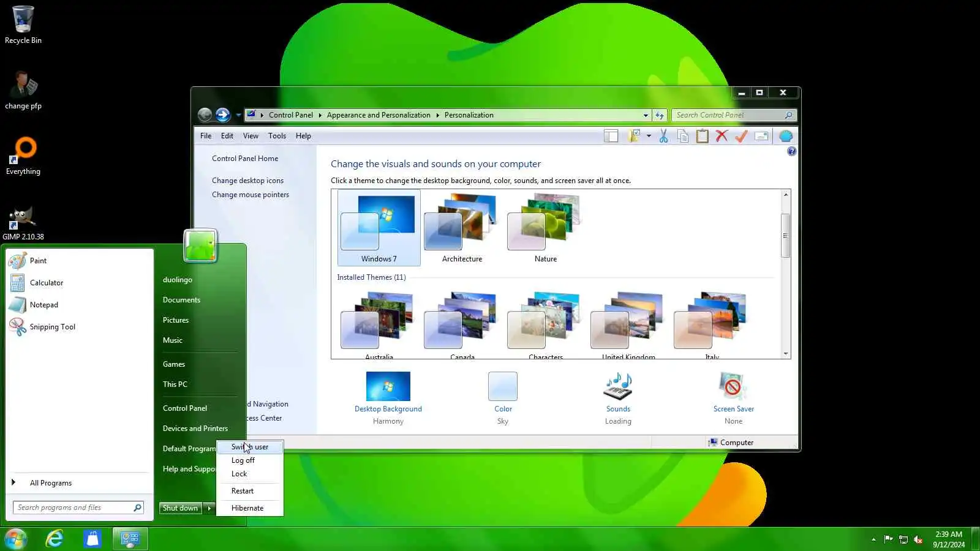Open the File menu
The width and height of the screenshot is (980, 551).
coord(206,136)
